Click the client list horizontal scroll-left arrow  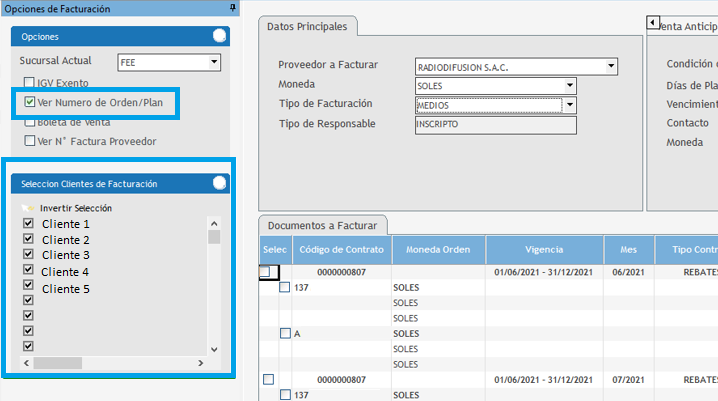click(x=27, y=362)
